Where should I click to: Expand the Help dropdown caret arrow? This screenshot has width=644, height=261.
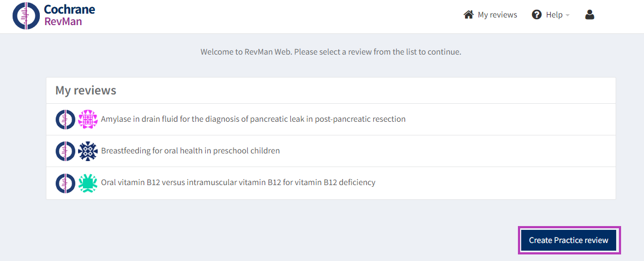click(x=568, y=15)
